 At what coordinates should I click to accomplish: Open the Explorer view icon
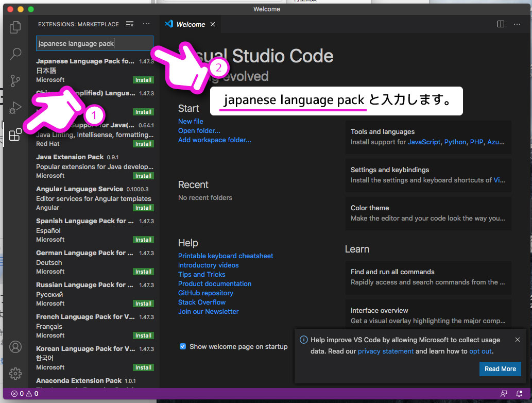15,27
